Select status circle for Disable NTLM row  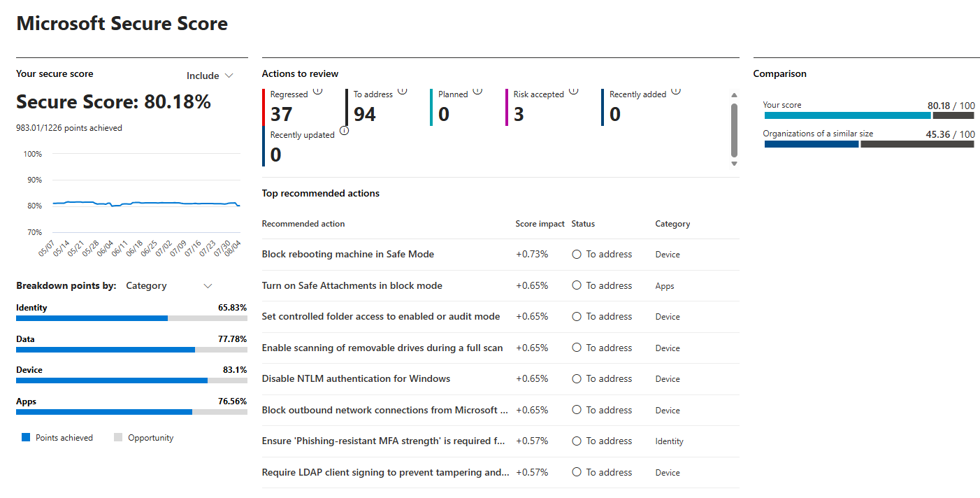577,379
